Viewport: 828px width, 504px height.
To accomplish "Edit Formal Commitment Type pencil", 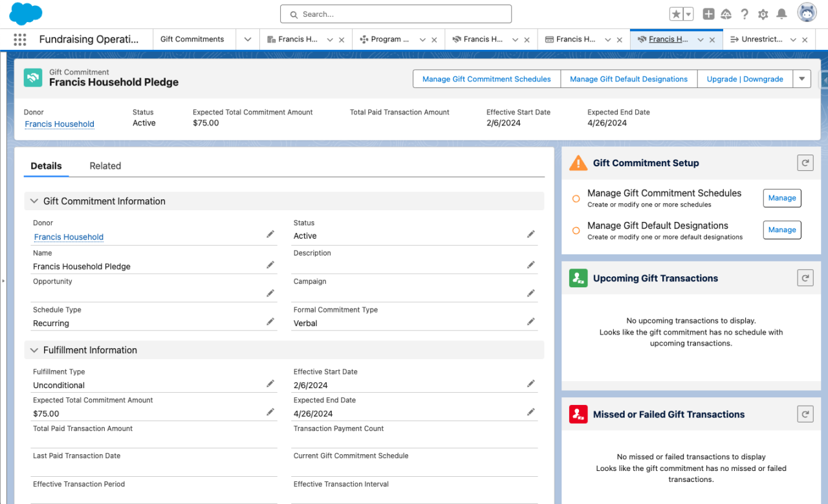I will (531, 322).
